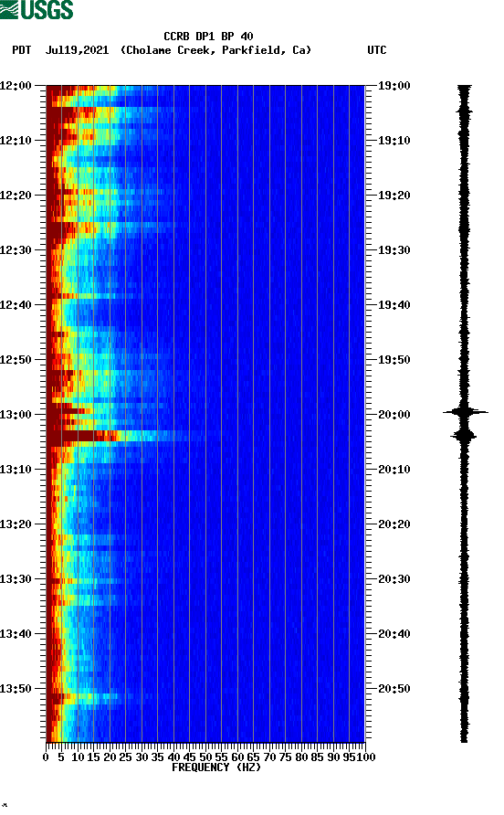Click the '20:30' UTC time label
Image resolution: width=504 pixels, height=815 pixels.
tap(394, 579)
